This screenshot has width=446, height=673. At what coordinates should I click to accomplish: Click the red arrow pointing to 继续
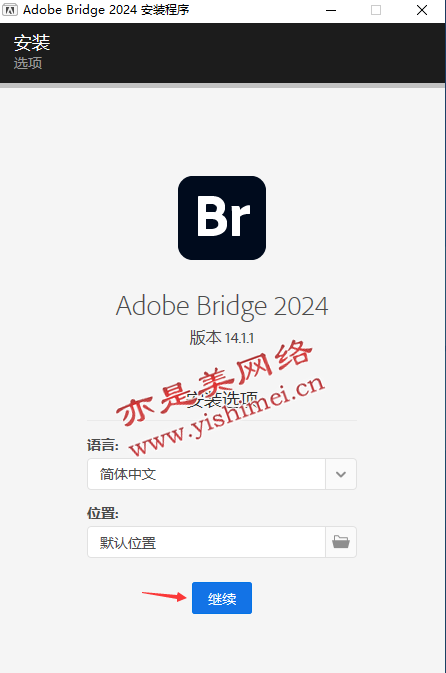(x=165, y=596)
